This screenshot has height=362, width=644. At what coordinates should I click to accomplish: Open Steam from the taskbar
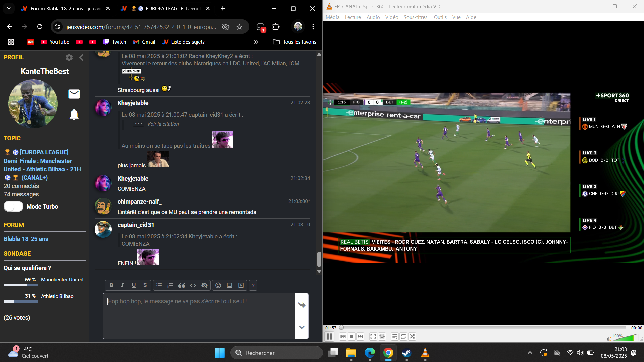coord(407,353)
